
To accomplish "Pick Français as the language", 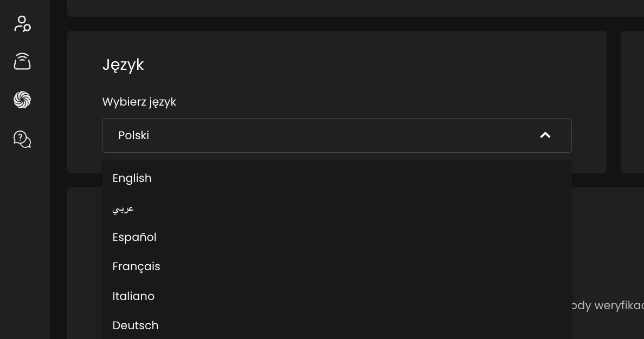I will [x=337, y=267].
